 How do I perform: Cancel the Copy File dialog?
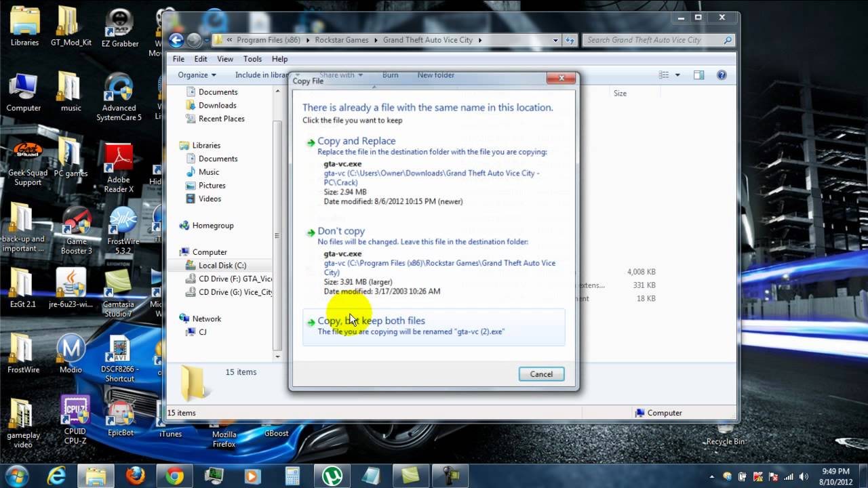pos(541,374)
